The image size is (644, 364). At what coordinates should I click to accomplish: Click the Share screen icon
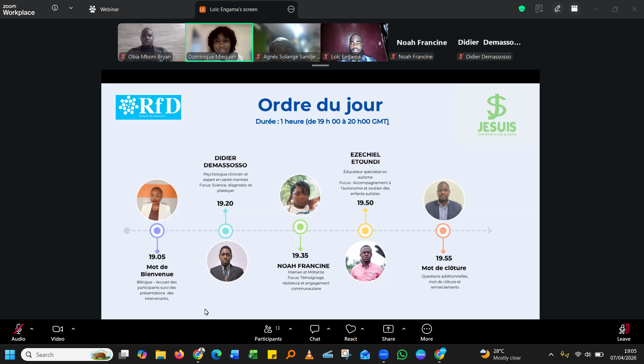coord(388,333)
